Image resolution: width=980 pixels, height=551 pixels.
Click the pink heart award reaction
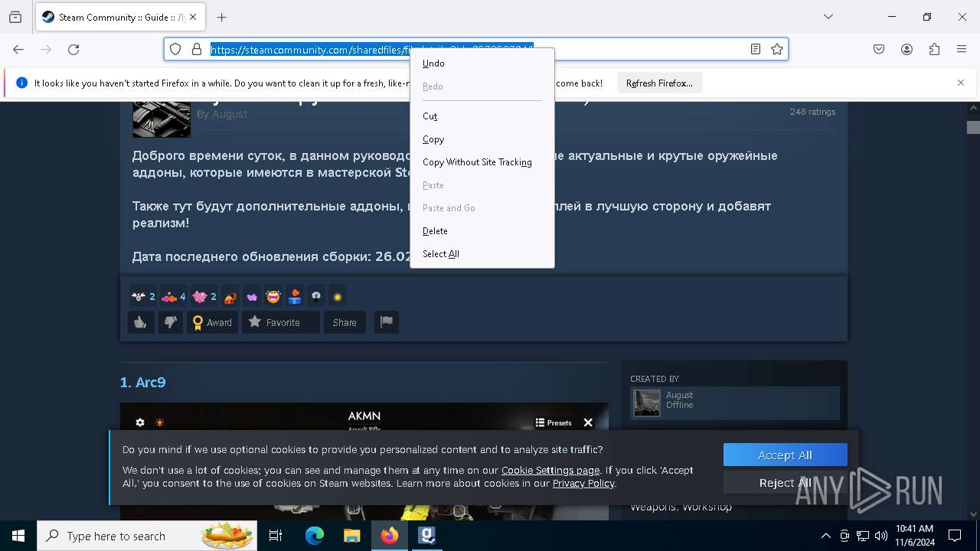204,296
